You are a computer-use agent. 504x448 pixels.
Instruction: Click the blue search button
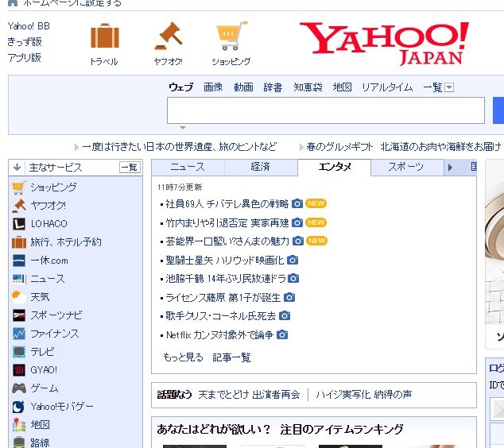point(498,110)
